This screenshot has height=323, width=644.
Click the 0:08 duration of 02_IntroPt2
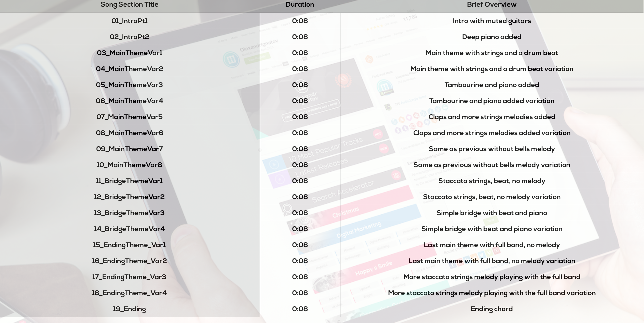click(300, 37)
